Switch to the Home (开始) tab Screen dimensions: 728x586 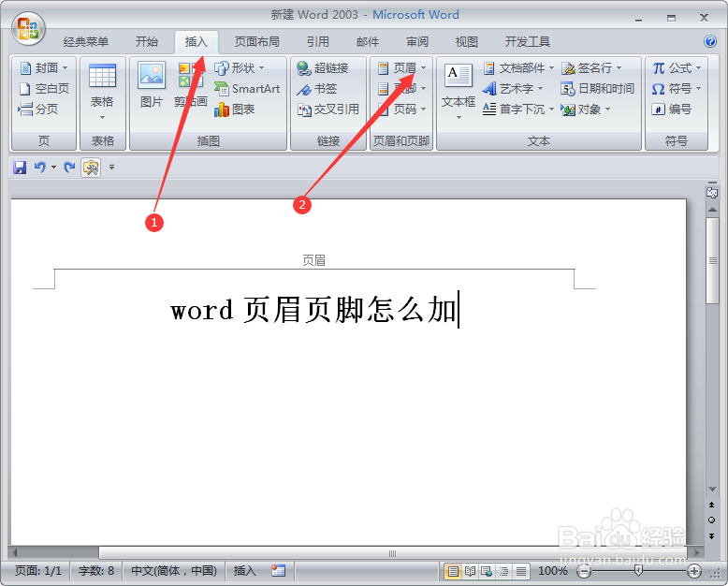point(147,42)
